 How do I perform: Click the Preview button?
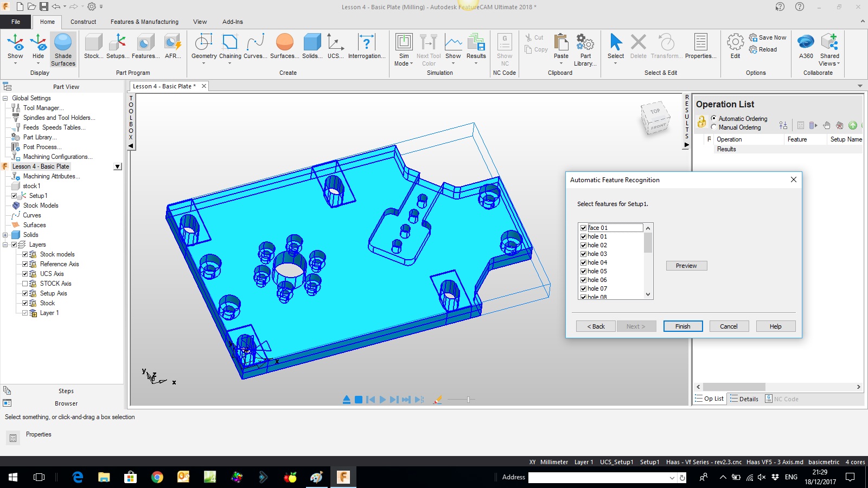point(686,266)
